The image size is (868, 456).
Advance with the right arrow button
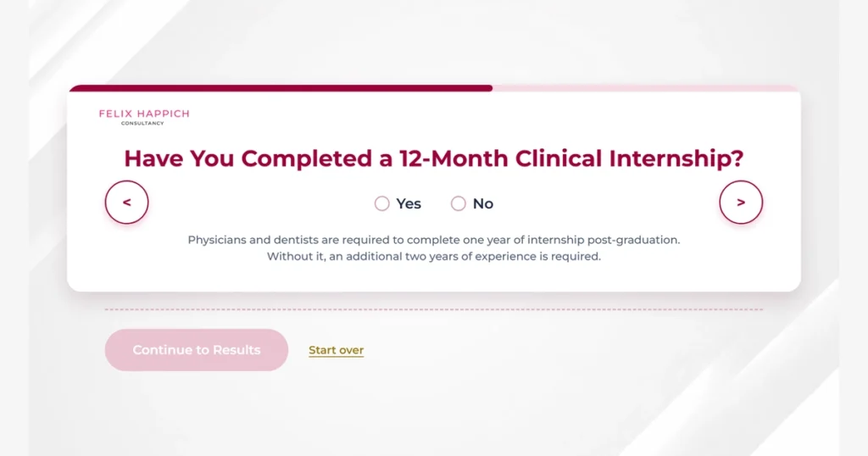741,202
